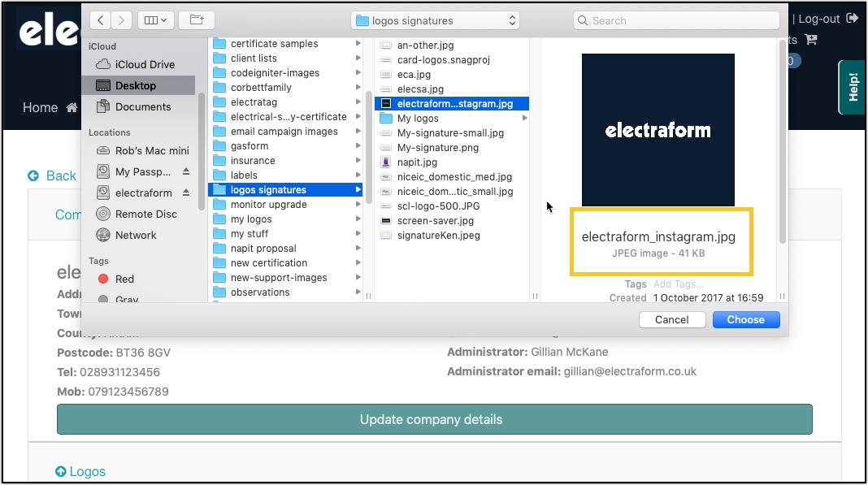Open the codeigniter-images folder
Image resolution: width=868 pixels, height=485 pixels.
(285, 72)
